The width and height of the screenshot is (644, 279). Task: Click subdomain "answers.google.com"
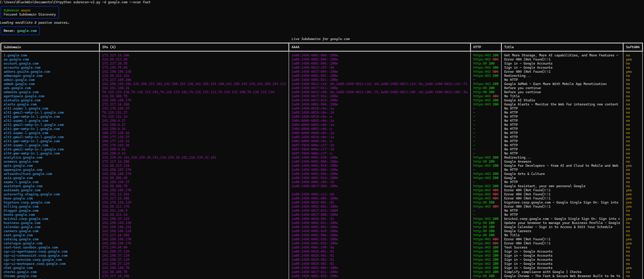pyautogui.click(x=21, y=162)
